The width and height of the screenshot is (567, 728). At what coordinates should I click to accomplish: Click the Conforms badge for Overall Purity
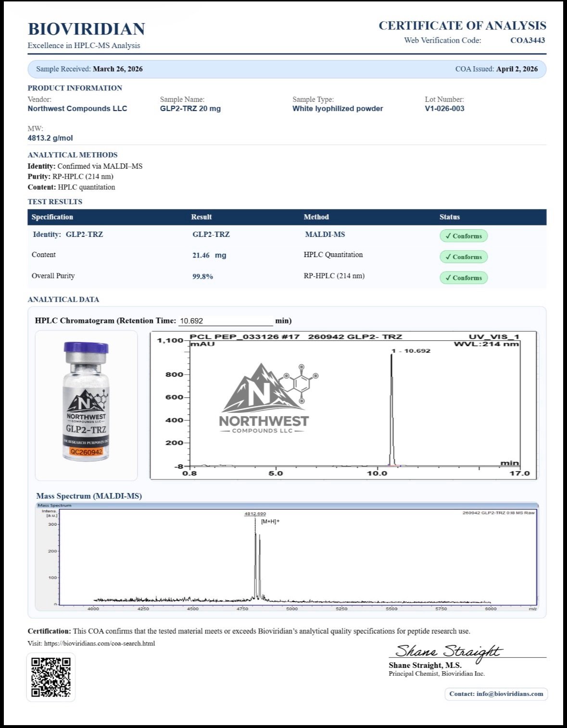[x=463, y=278]
